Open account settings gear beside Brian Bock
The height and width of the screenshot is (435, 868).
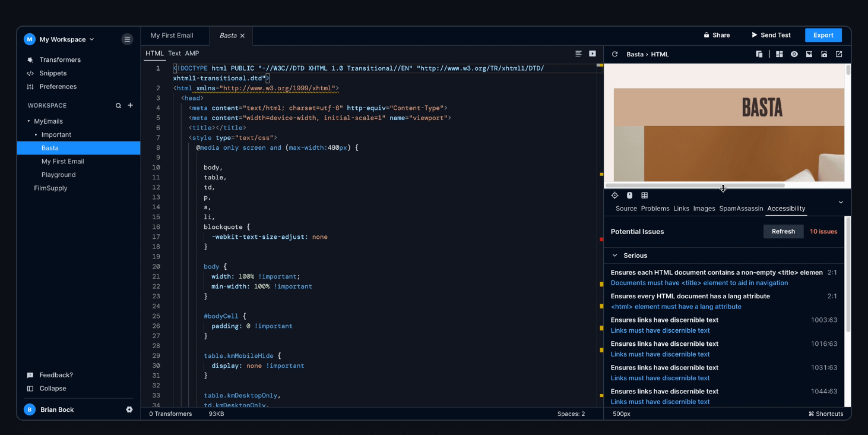[x=129, y=409]
